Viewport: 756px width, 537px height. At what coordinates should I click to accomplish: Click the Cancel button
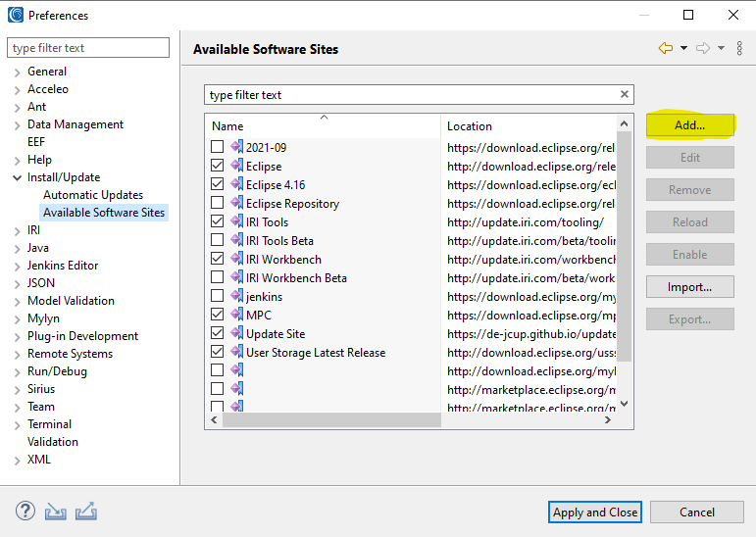pyautogui.click(x=697, y=512)
